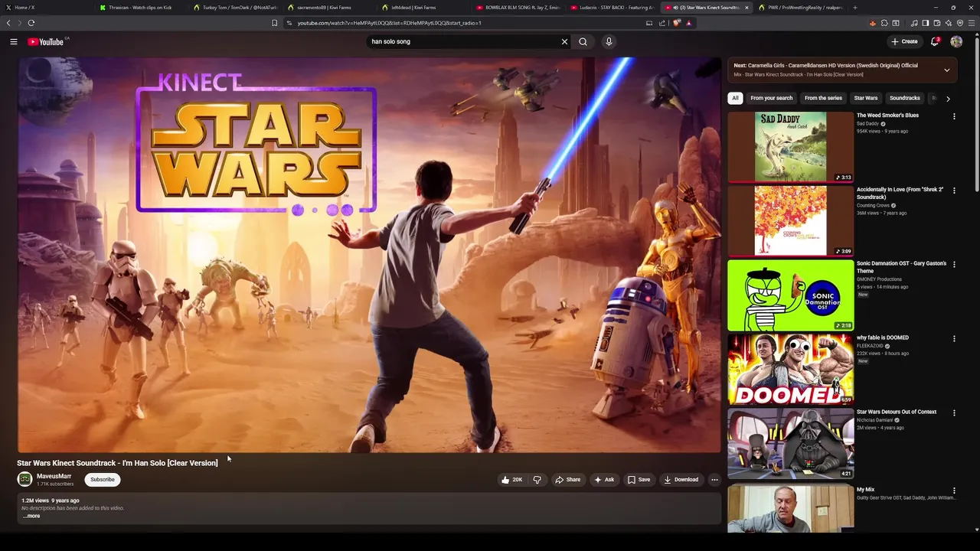The image size is (980, 551).
Task: Open the YouTube hamburger guide menu
Action: 14,41
